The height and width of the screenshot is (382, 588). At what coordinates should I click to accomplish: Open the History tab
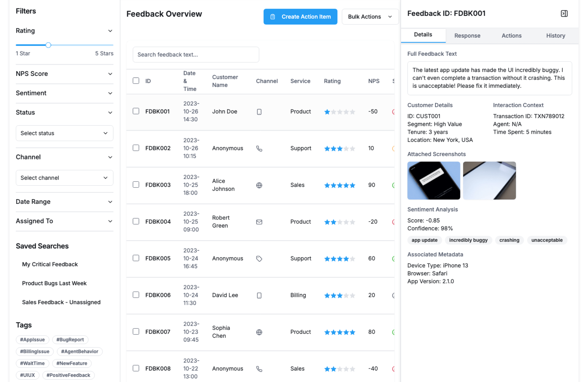pyautogui.click(x=555, y=36)
